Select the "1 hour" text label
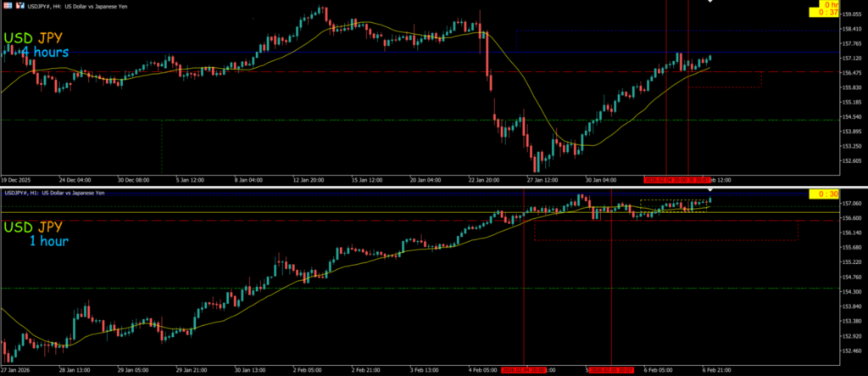Viewport: 868px width, 376px height. tap(47, 241)
